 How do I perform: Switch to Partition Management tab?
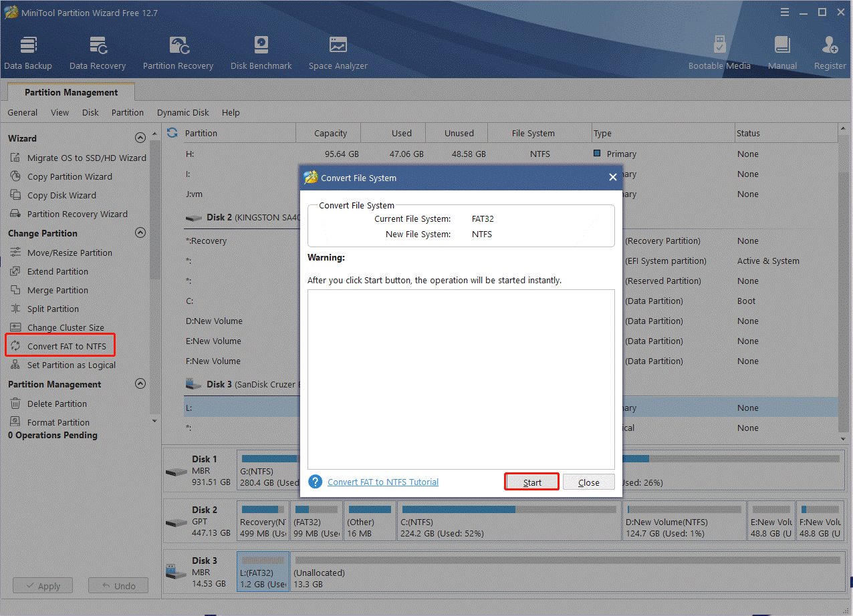[x=71, y=92]
